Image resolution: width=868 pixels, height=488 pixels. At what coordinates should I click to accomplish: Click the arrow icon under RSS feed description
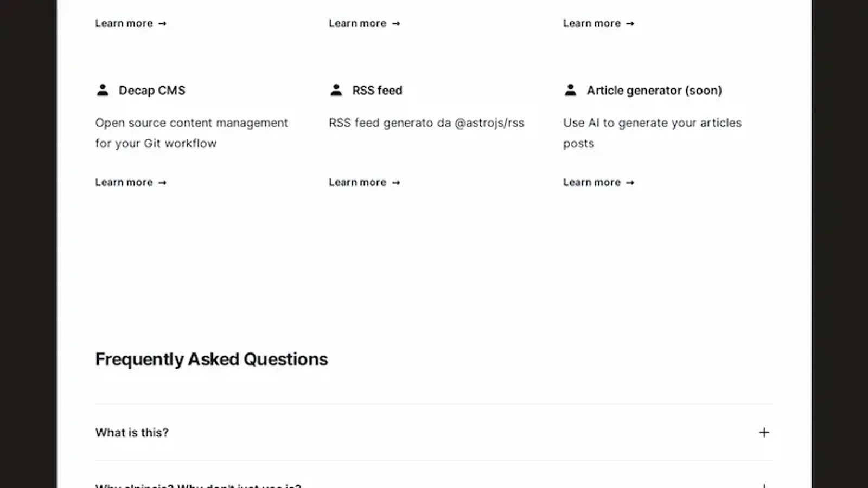pyautogui.click(x=396, y=183)
